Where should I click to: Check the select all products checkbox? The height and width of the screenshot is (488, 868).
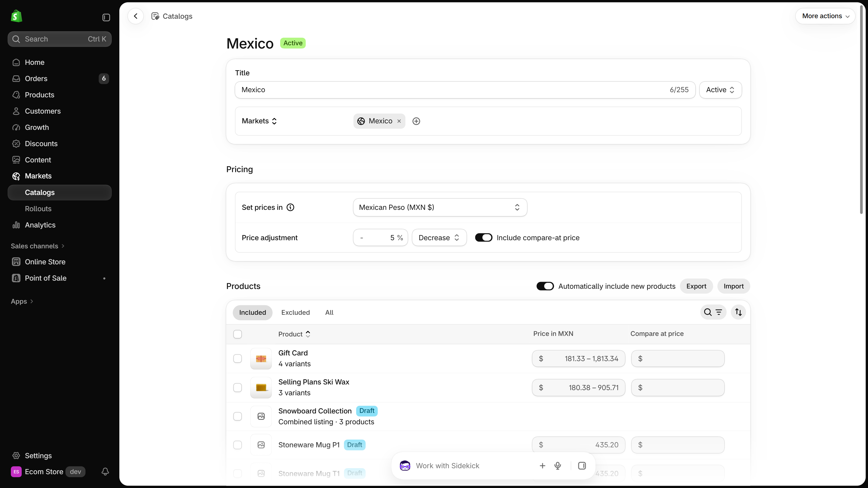[x=238, y=334]
